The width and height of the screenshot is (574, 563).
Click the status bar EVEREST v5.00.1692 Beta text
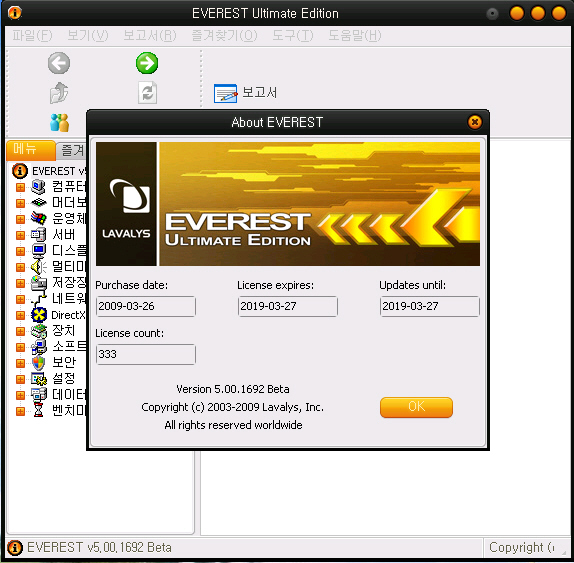[99, 548]
